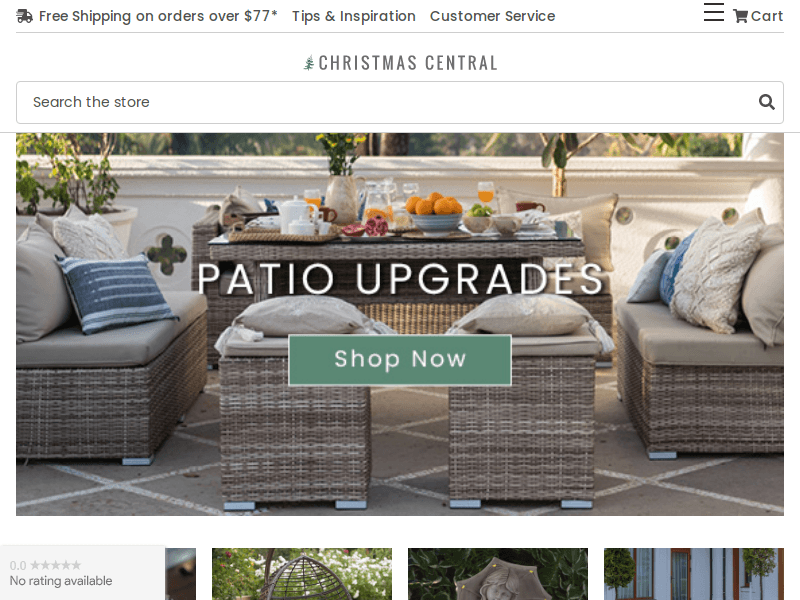The width and height of the screenshot is (800, 600).
Task: Click Free Shipping on orders over $77 link
Action: (158, 16)
